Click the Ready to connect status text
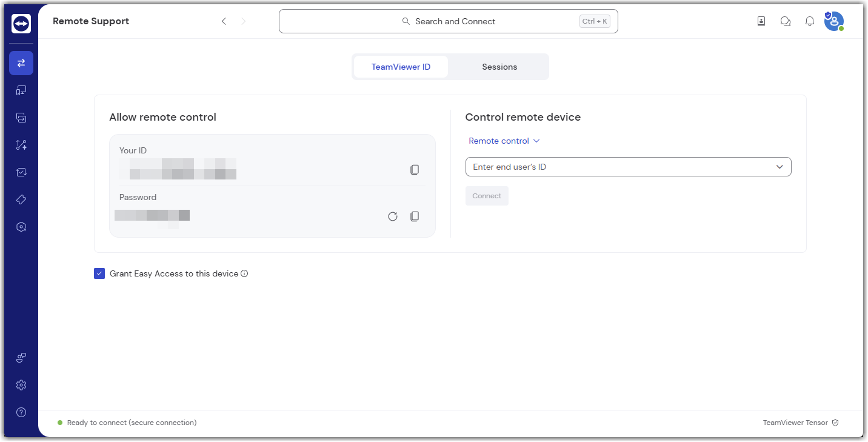Image resolution: width=868 pixels, height=442 pixels. pyautogui.click(x=132, y=423)
